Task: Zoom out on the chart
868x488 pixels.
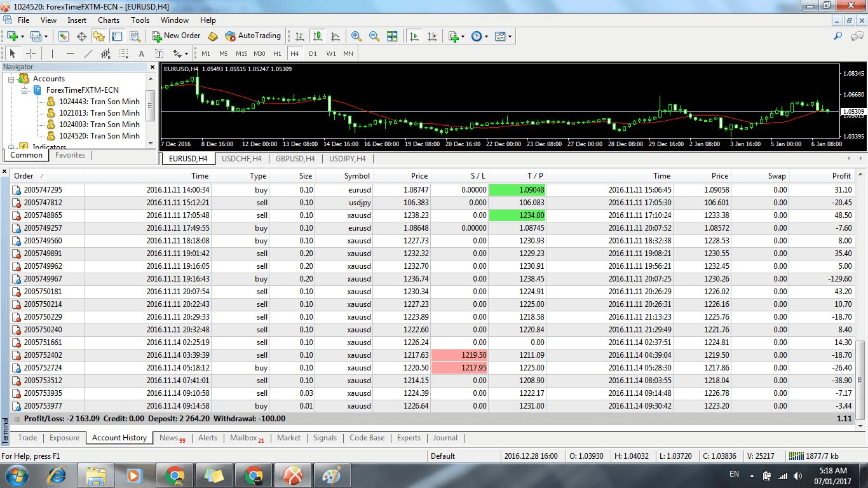Action: (x=374, y=36)
